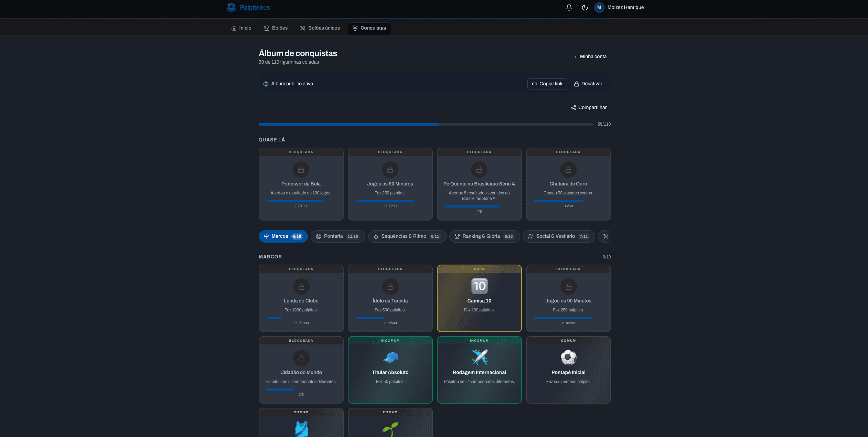This screenshot has height=437, width=868.
Task: Click the Chuteira de Ouro progress bar
Action: point(568,201)
